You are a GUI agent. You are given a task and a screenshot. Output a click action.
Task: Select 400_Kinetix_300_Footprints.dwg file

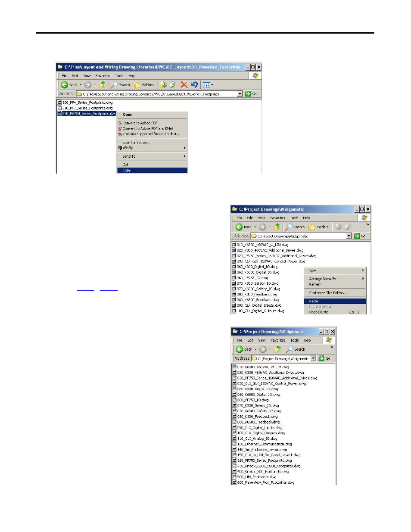tap(261, 472)
